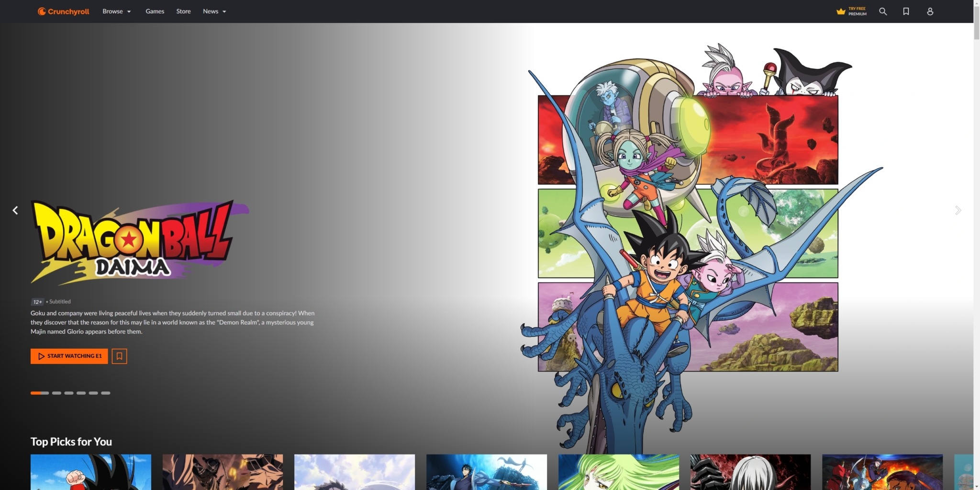Expand the News dropdown menu
Screen dimensions: 980x490
coord(214,11)
